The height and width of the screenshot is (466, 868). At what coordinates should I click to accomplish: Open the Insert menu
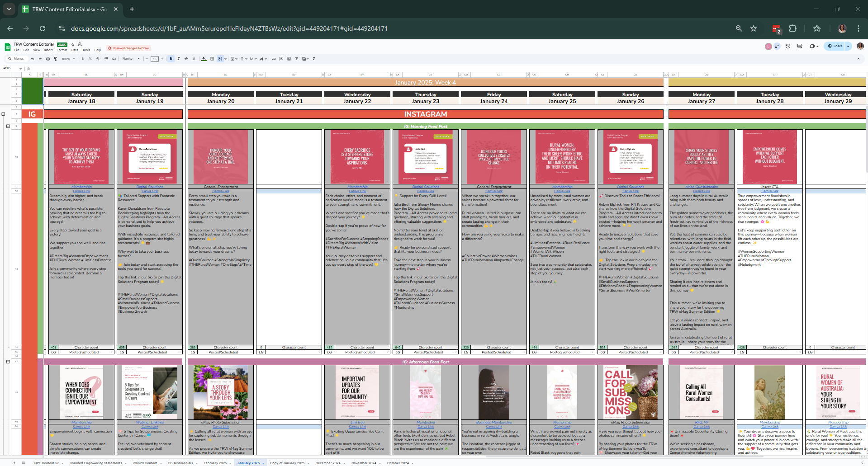pyautogui.click(x=48, y=50)
